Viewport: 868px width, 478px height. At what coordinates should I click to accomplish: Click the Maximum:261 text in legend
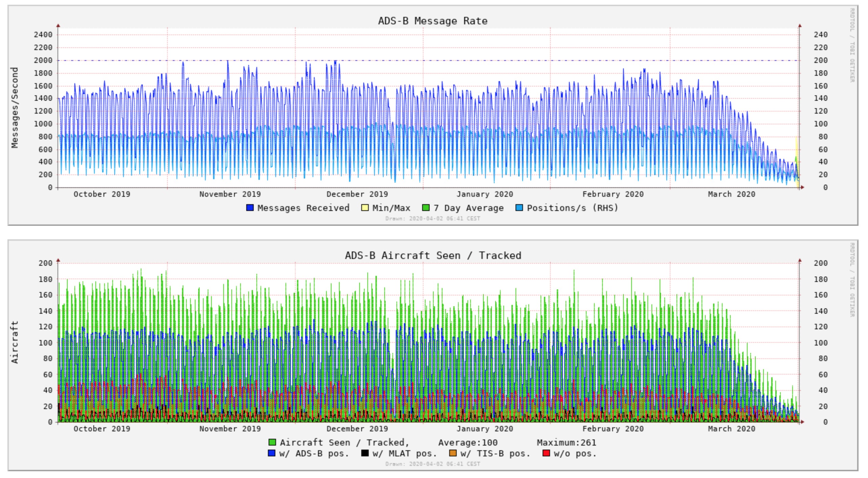click(566, 443)
